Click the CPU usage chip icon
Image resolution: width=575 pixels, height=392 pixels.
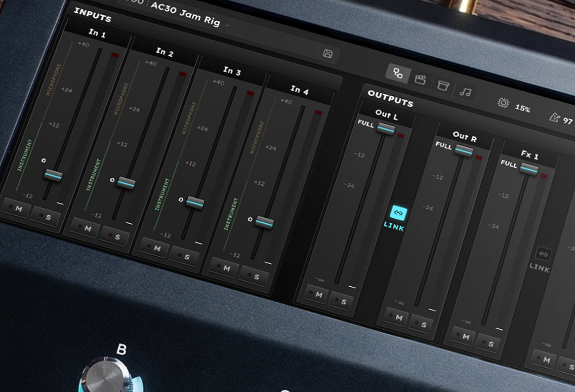[503, 103]
